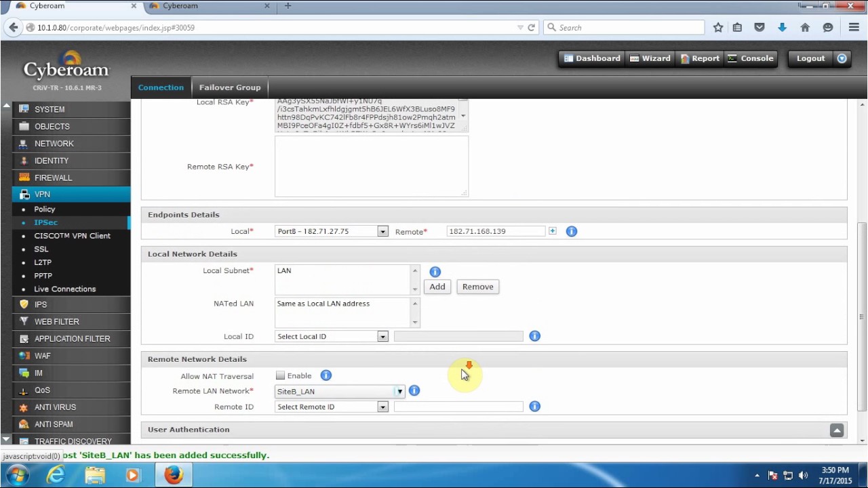This screenshot has width=868, height=488.
Task: Open Internet Explorer from taskbar
Action: pyautogui.click(x=56, y=475)
